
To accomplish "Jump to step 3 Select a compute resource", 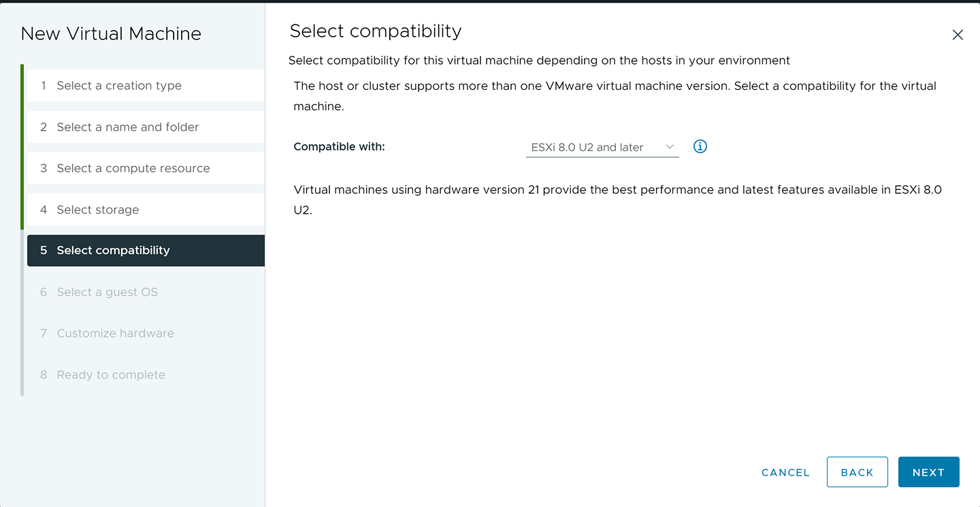I will coord(134,168).
